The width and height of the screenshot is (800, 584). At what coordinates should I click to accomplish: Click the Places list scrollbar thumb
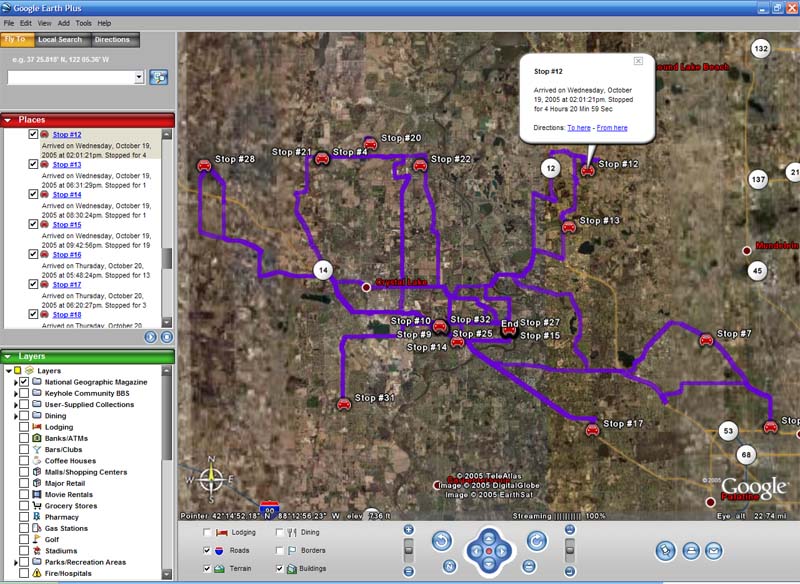[167, 258]
